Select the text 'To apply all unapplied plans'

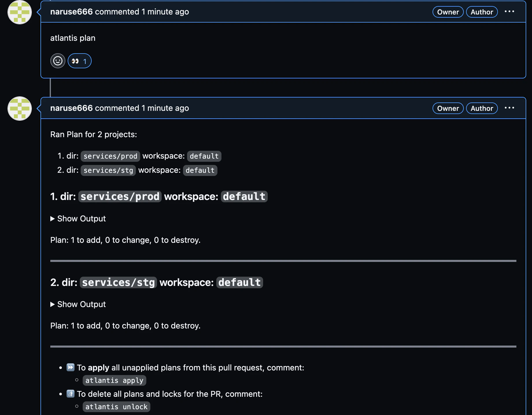[x=129, y=368]
